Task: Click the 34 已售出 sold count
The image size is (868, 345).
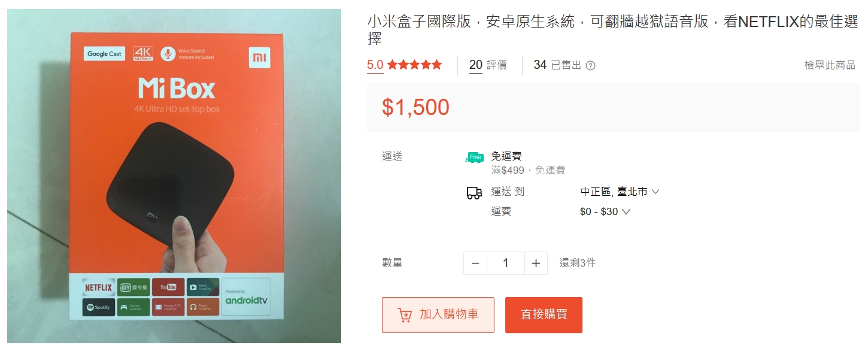Action: coord(557,65)
